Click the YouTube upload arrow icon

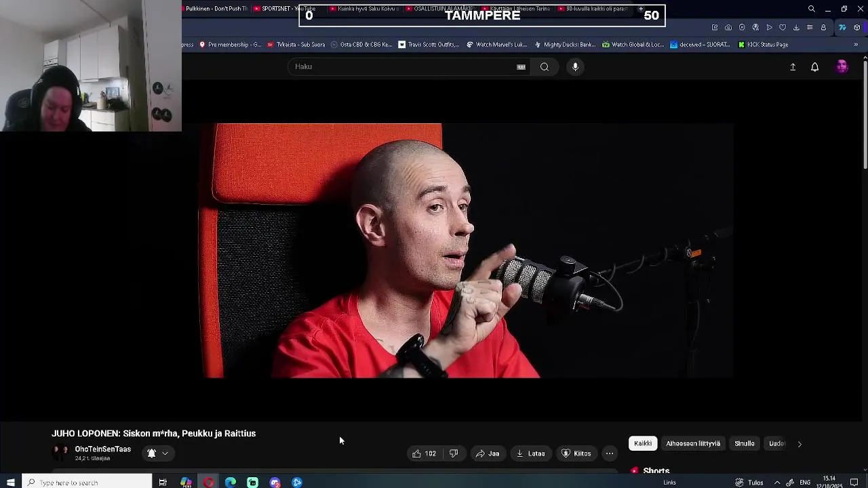793,66
